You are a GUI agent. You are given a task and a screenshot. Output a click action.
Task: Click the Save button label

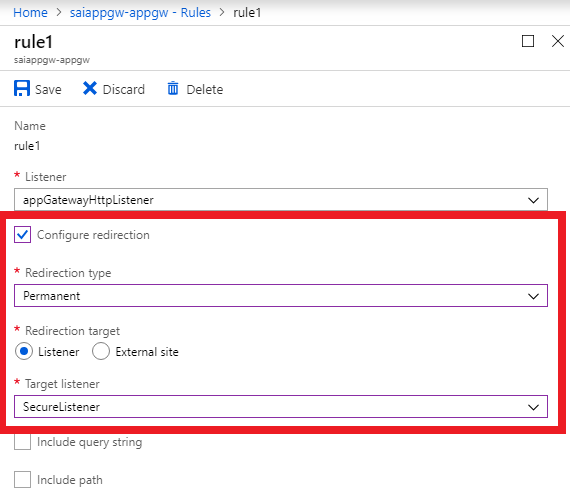[48, 89]
